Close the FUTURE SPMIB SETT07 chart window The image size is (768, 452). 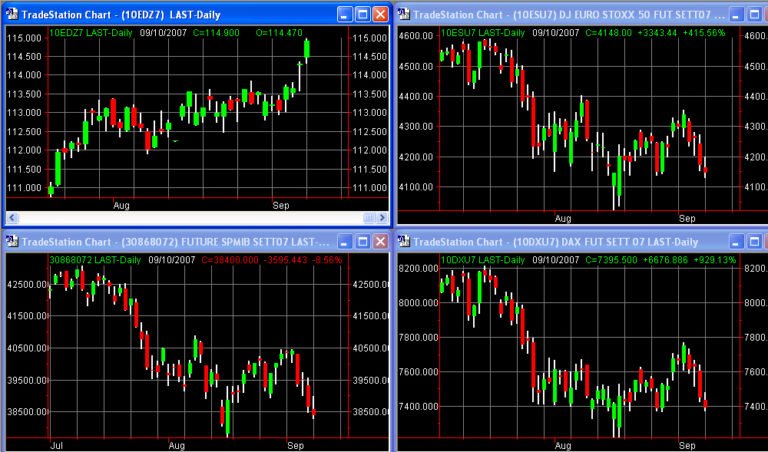[381, 240]
